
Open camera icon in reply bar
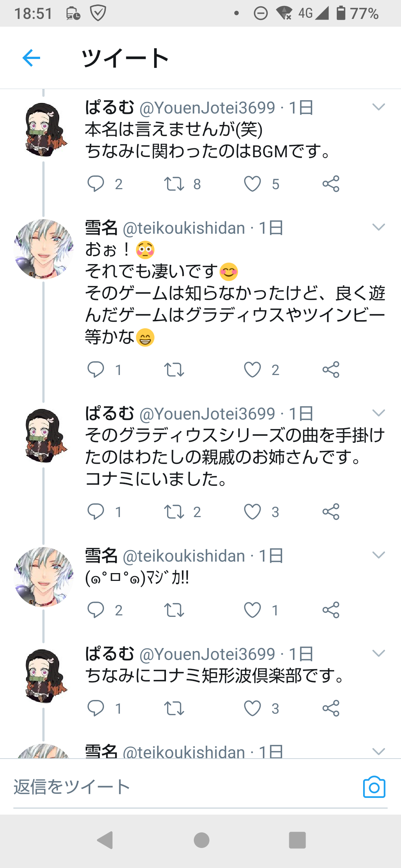pyautogui.click(x=374, y=787)
